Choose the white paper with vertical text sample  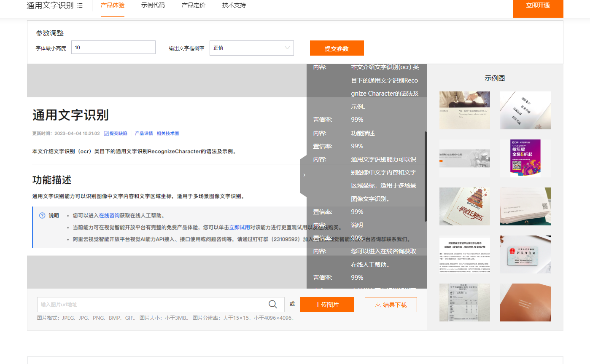(x=525, y=110)
